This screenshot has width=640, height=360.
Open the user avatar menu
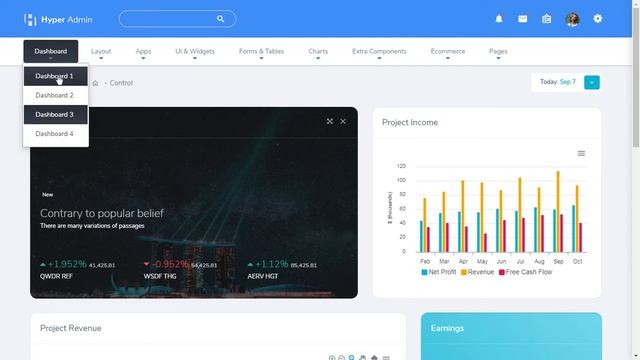[x=573, y=19]
